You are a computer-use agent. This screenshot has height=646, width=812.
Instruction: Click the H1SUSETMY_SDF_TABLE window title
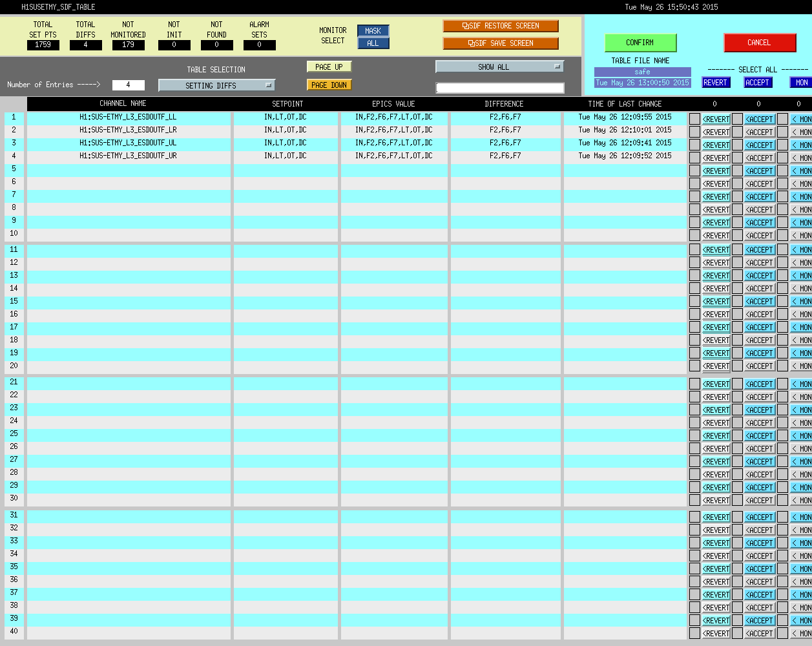coord(58,7)
